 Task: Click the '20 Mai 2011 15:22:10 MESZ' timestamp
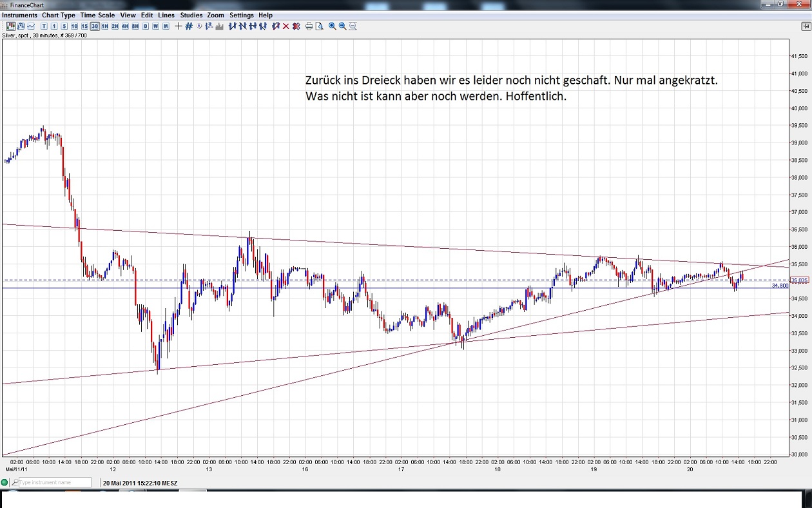click(140, 483)
